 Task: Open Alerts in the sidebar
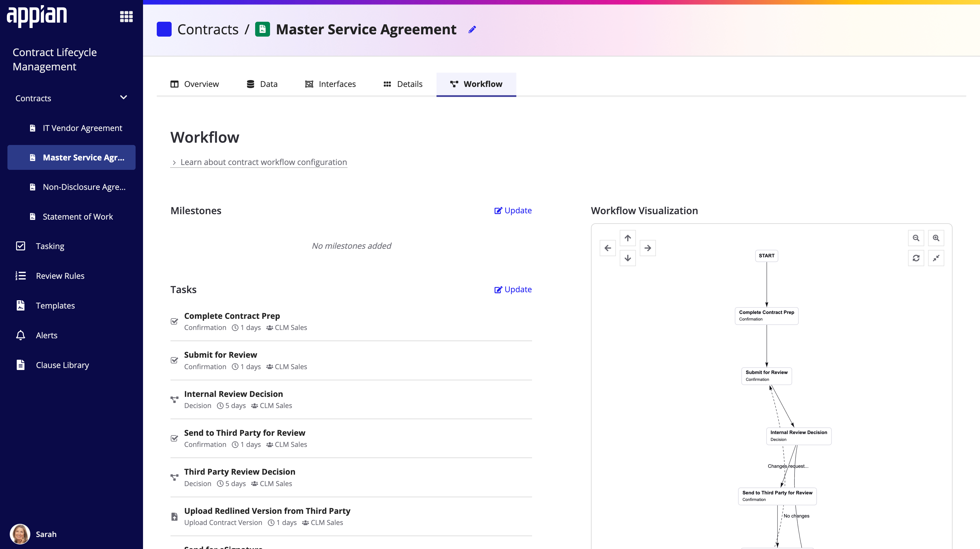point(72,335)
